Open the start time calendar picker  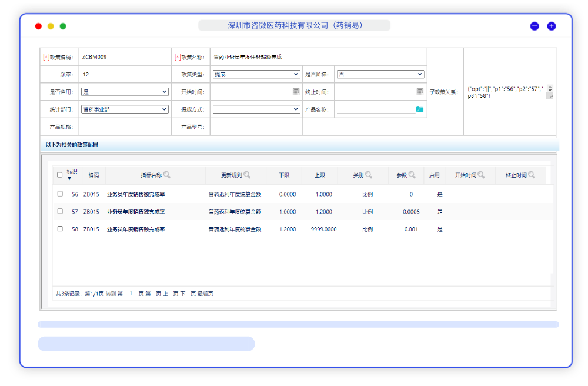pyautogui.click(x=296, y=92)
